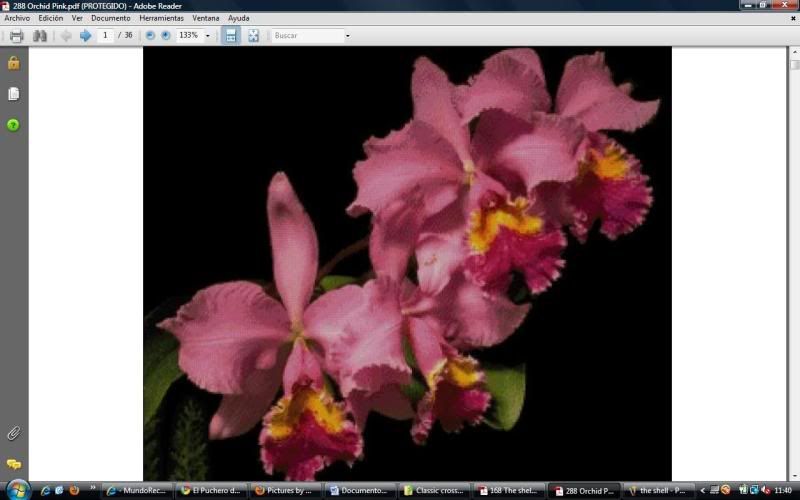The image size is (800, 500).
Task: Click the orchid image on the page
Action: [x=407, y=264]
